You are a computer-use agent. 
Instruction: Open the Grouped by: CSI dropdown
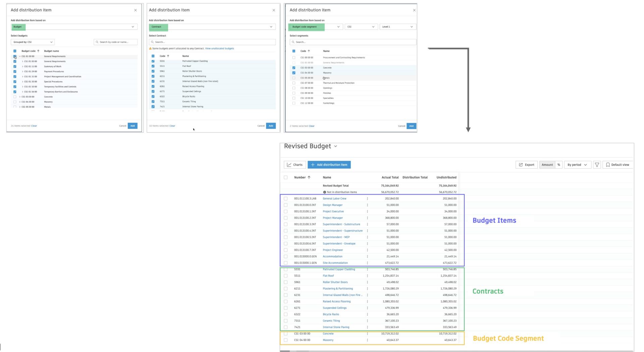[33, 42]
